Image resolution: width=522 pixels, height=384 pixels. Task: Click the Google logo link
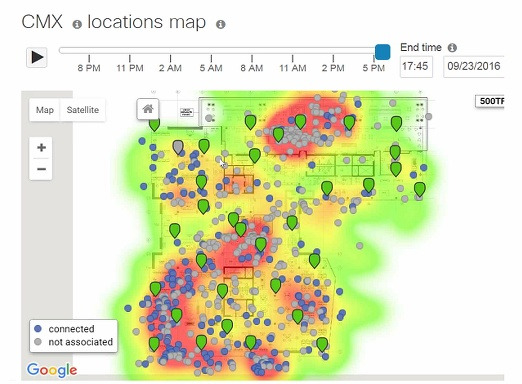(52, 370)
